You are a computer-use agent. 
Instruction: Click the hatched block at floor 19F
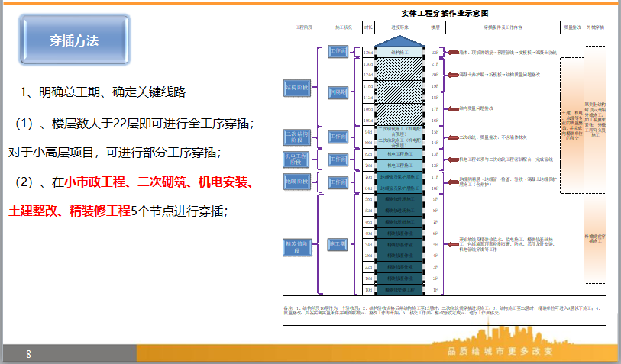click(400, 86)
